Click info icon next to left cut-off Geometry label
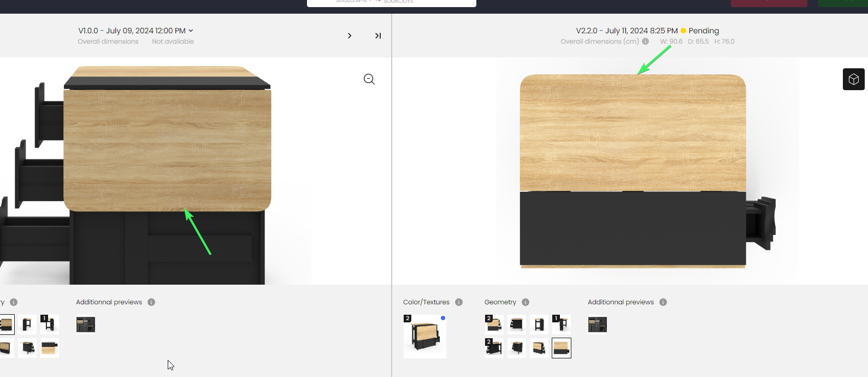868x377 pixels. (x=14, y=302)
